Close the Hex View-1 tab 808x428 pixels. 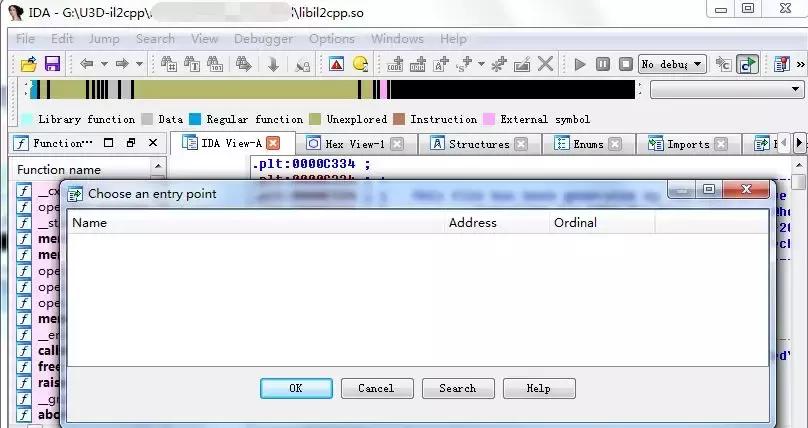(397, 144)
